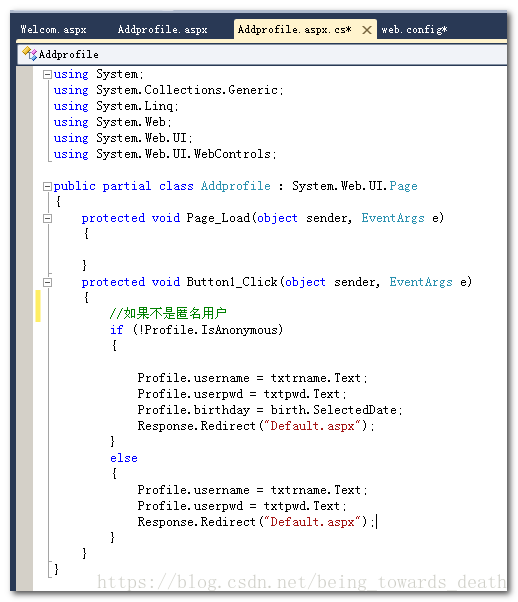Click EventArgs in Page_Load signature
Screen dimensions: 518x602
[x=393, y=218]
